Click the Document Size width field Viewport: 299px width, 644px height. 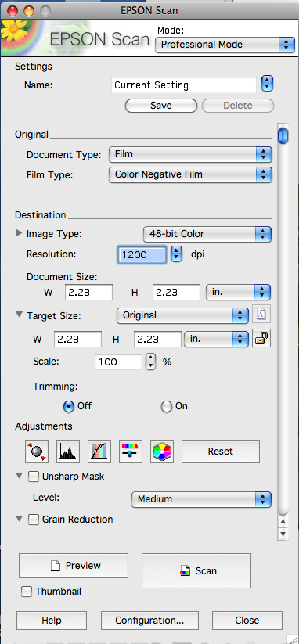(x=88, y=293)
